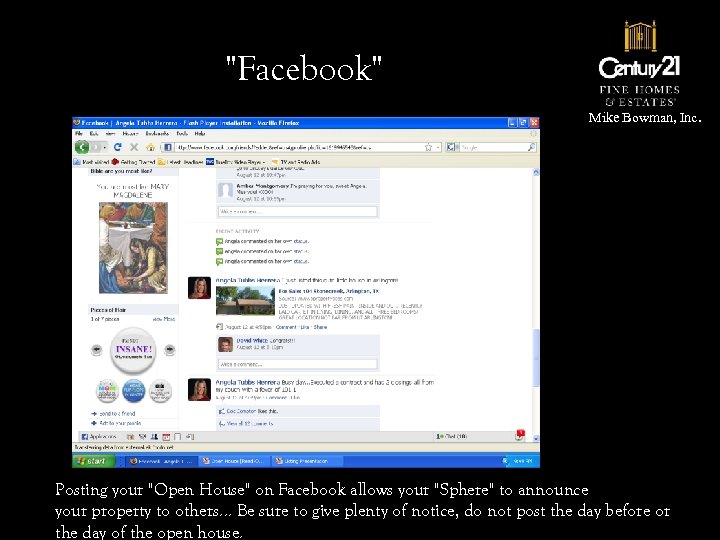Click Like under the house listing post
This screenshot has width=720, height=540.
click(x=305, y=327)
